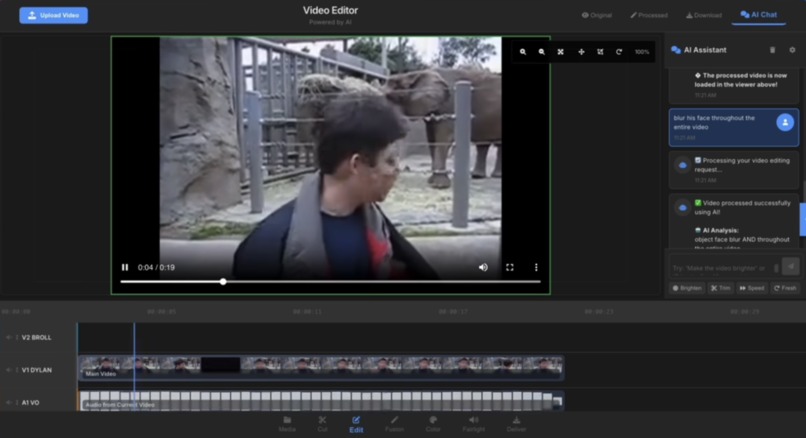Mute the video player volume
This screenshot has width=806, height=438.
point(483,267)
